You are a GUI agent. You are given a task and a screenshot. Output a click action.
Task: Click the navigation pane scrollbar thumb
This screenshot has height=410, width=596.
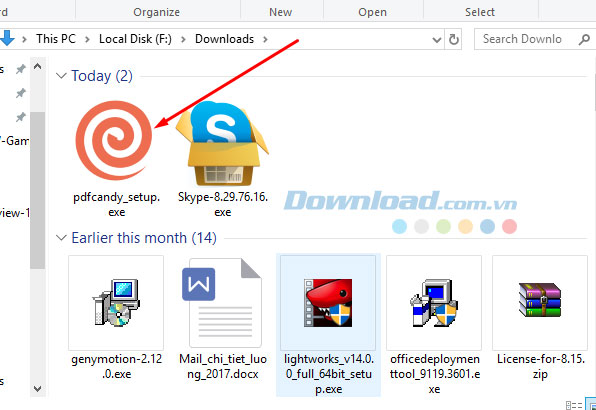coord(37,190)
